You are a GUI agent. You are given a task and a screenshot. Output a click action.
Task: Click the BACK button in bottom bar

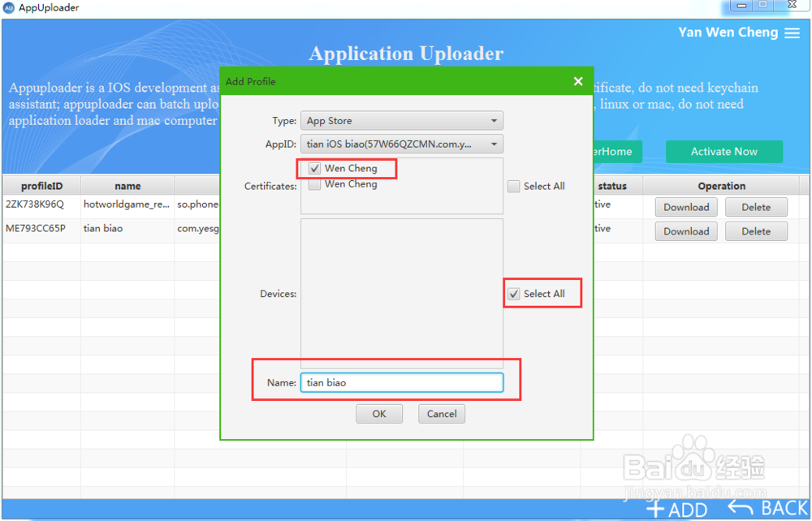(768, 507)
